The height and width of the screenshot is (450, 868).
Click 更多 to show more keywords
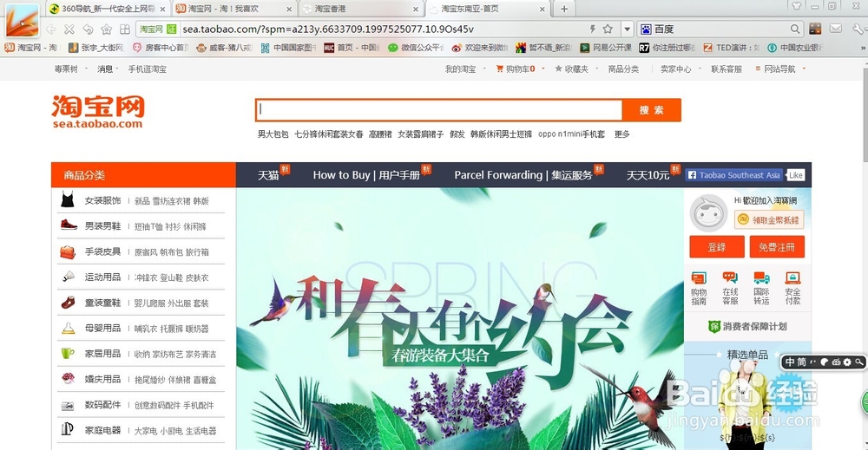click(621, 134)
